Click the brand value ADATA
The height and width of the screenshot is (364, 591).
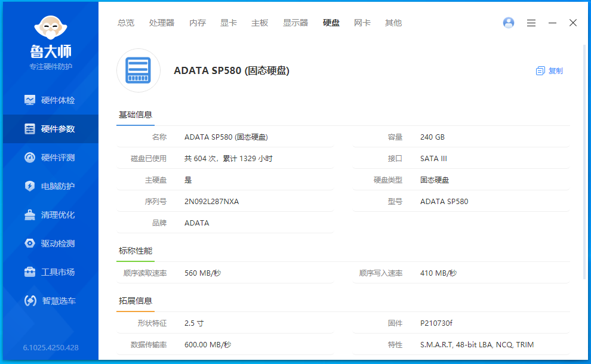(197, 223)
